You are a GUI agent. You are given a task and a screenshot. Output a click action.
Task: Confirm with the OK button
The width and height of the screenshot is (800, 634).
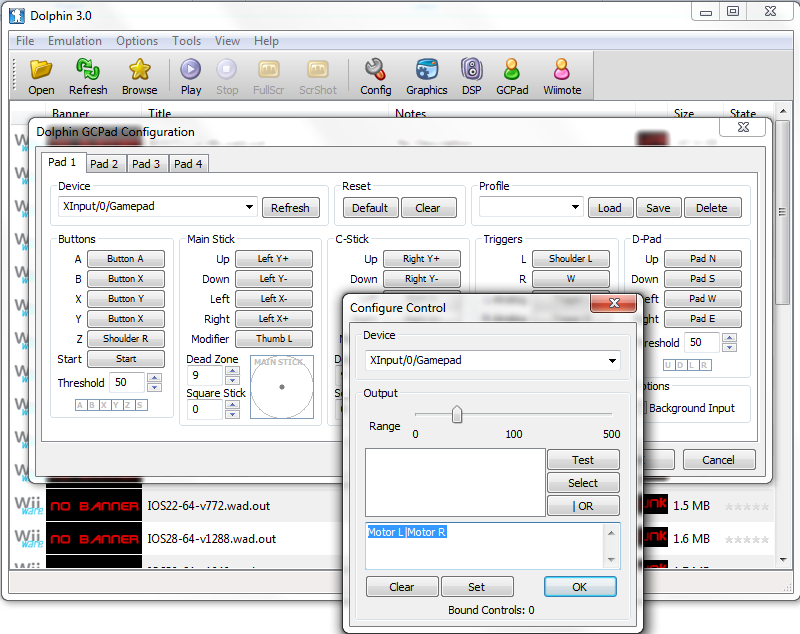[x=580, y=587]
